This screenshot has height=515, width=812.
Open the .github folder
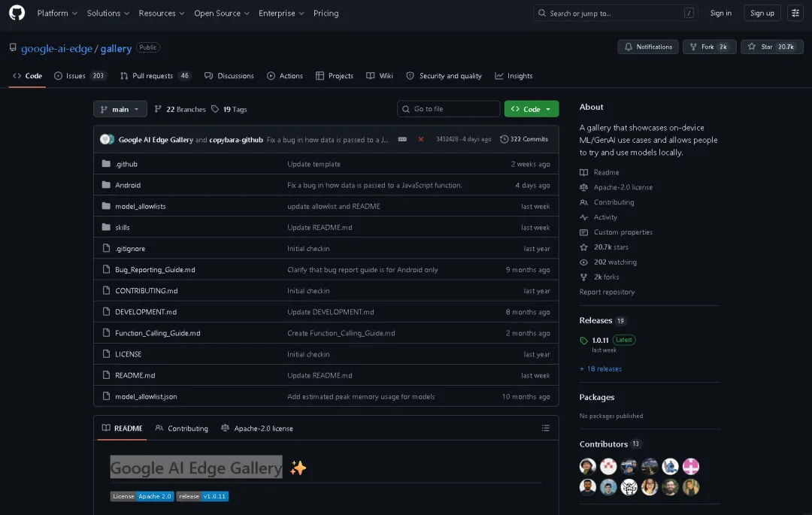(126, 164)
